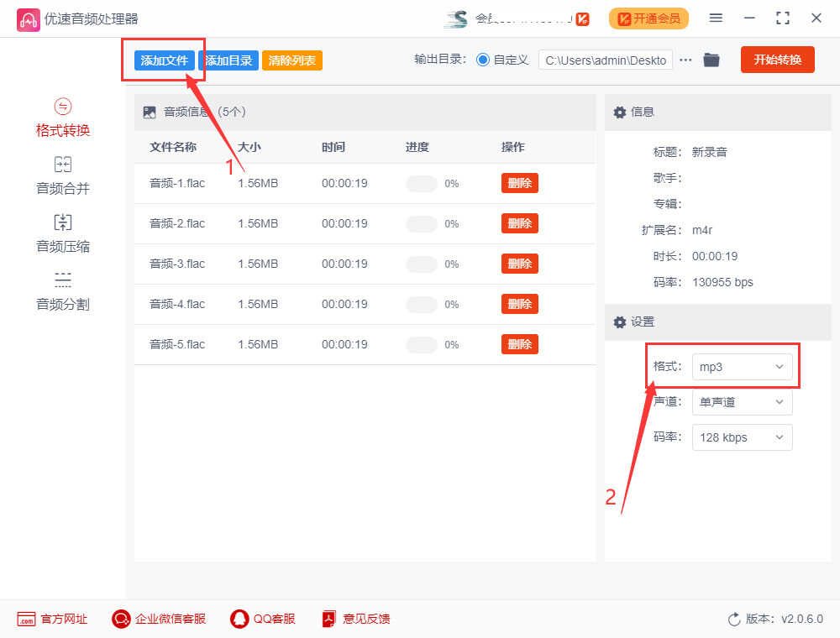Switch to 音频合并 audio merge module
The image size is (840, 638).
pos(63,176)
